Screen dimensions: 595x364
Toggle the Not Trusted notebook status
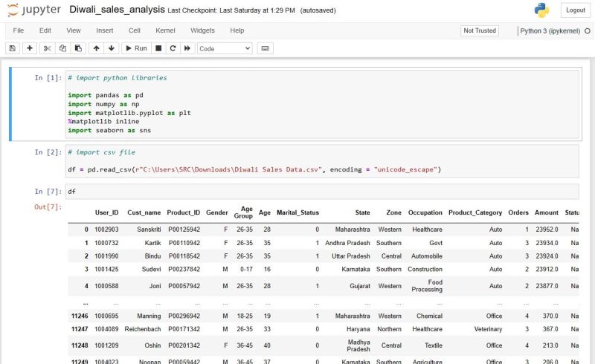[x=480, y=30]
